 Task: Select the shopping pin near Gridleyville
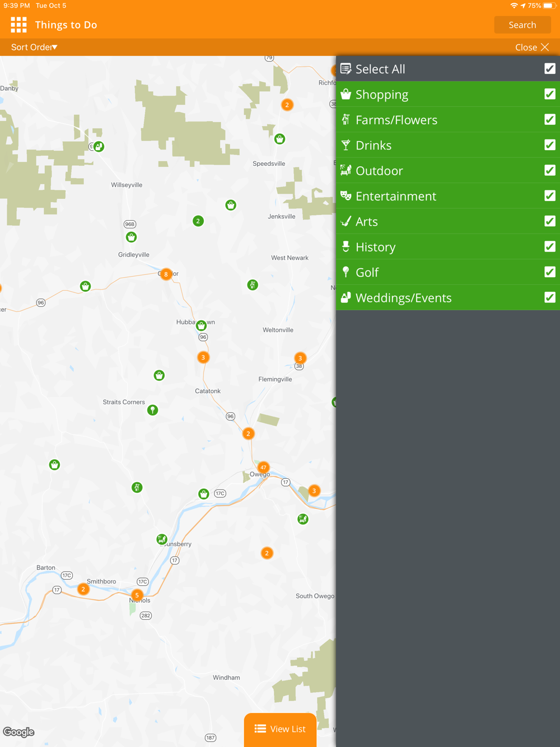click(131, 237)
